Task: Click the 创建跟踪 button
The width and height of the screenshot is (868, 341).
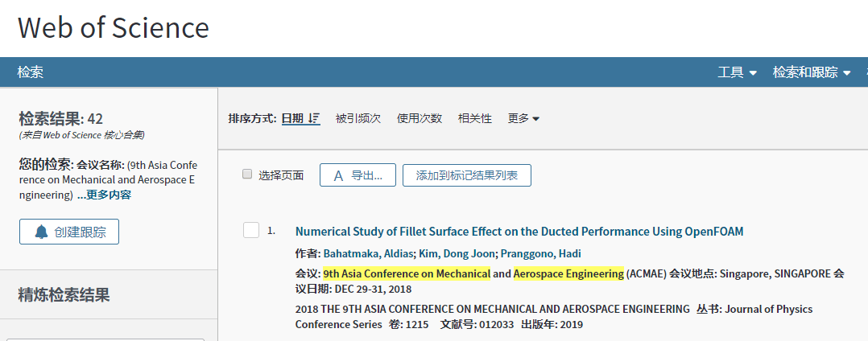Action: (x=69, y=232)
